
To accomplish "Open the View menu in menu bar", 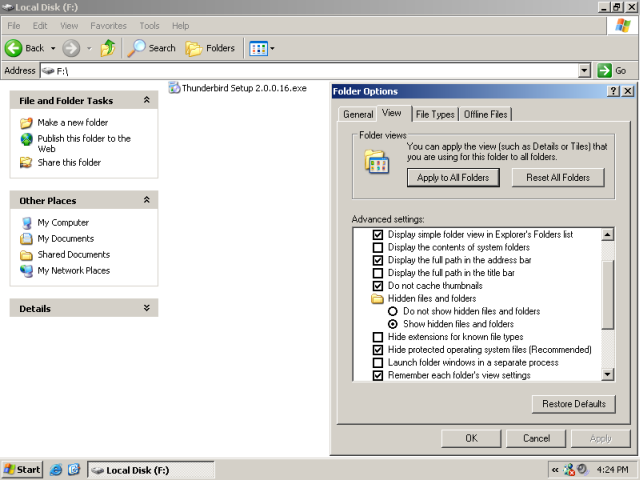I will 69,26.
